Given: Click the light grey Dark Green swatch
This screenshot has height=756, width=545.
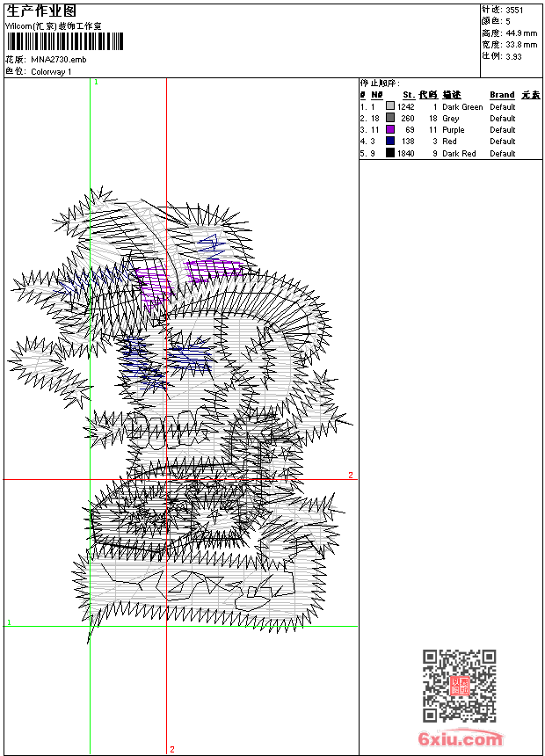Looking at the screenshot, I should coord(390,106).
